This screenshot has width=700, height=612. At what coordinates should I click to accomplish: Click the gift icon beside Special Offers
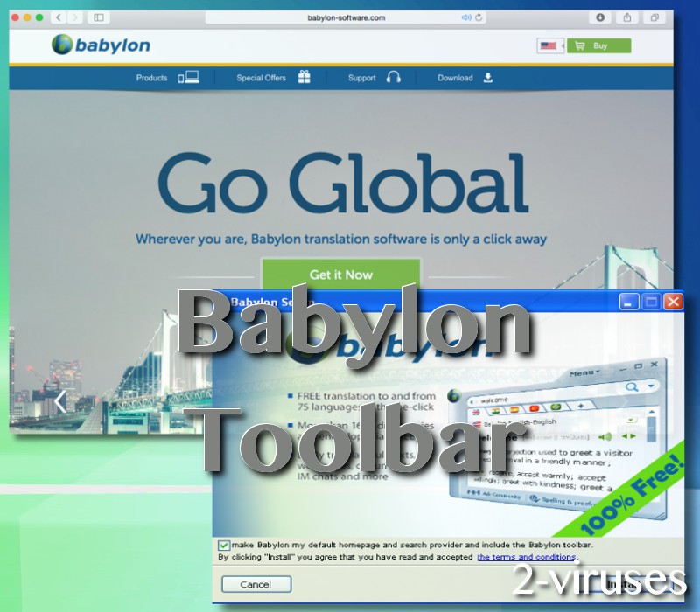tap(304, 77)
